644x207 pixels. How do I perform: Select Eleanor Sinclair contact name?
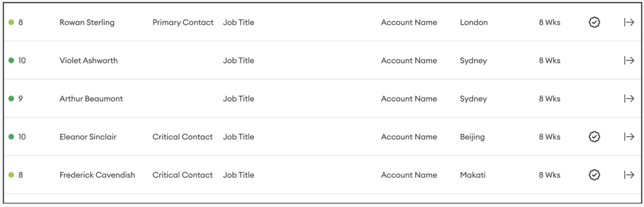(88, 137)
